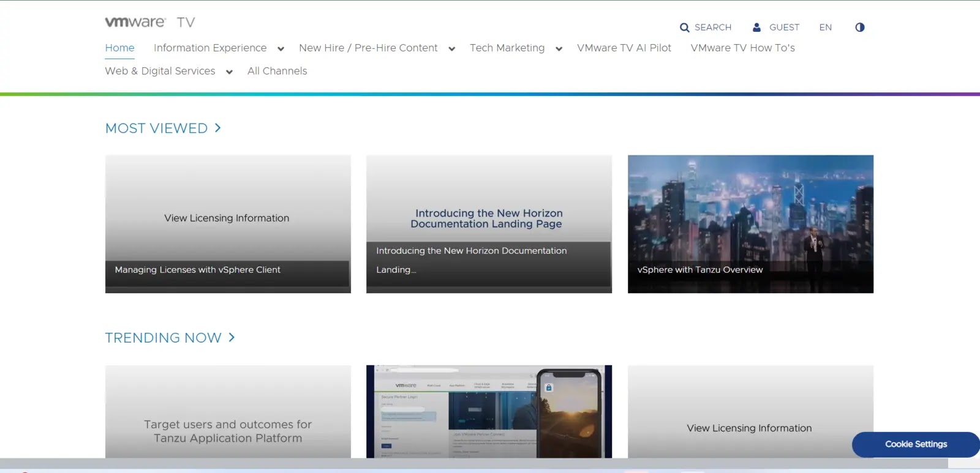Expand the Web & Digital Services arrow
This screenshot has height=473, width=980.
(x=229, y=72)
